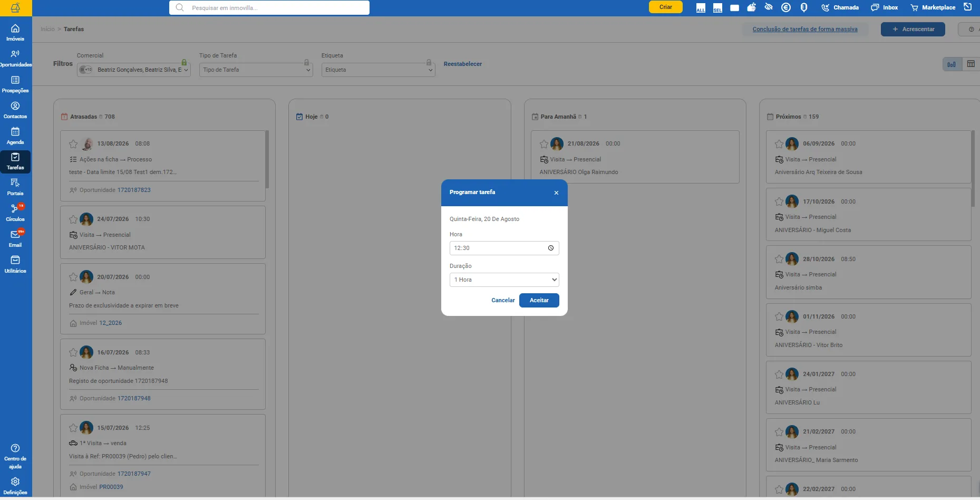Click Reestabelecer filters link
The image size is (980, 500).
[462, 64]
